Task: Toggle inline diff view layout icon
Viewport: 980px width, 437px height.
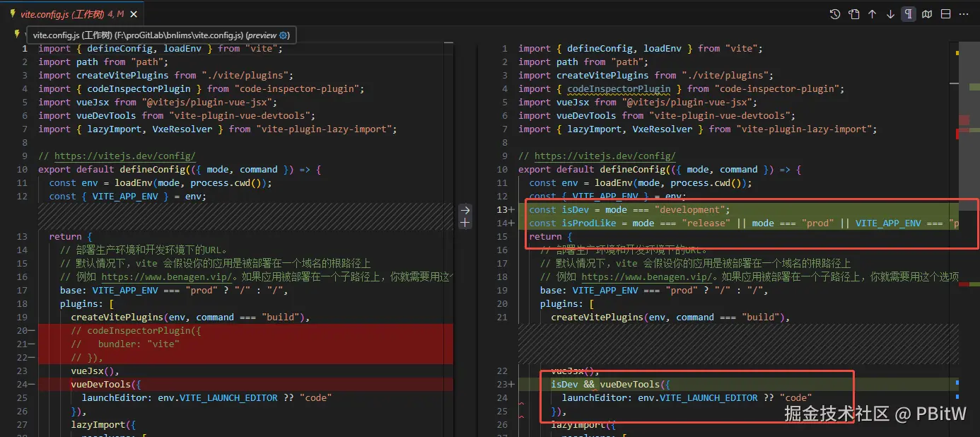Action: (x=945, y=14)
